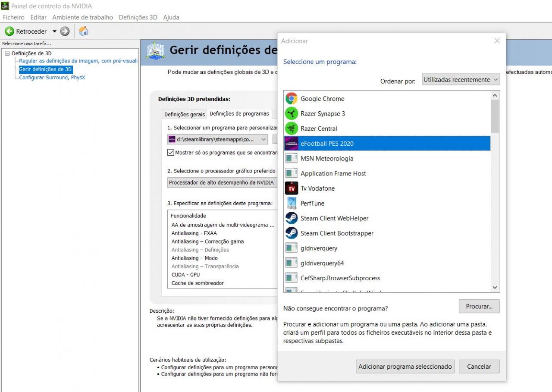The image size is (552, 392).
Task: Click 'Adicionar programa seleccionado' button
Action: tap(405, 367)
